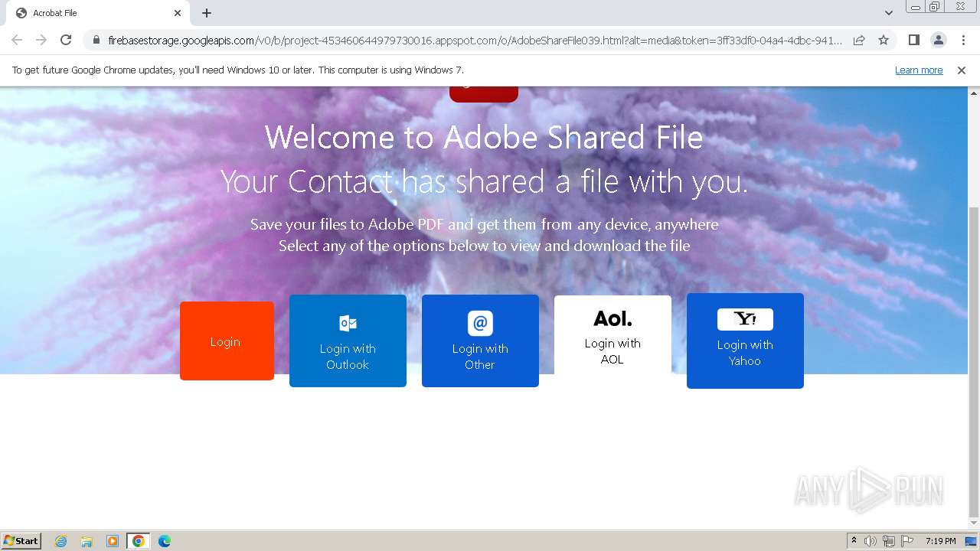Show hidden system tray icons
The image size is (980, 551).
pos(854,541)
